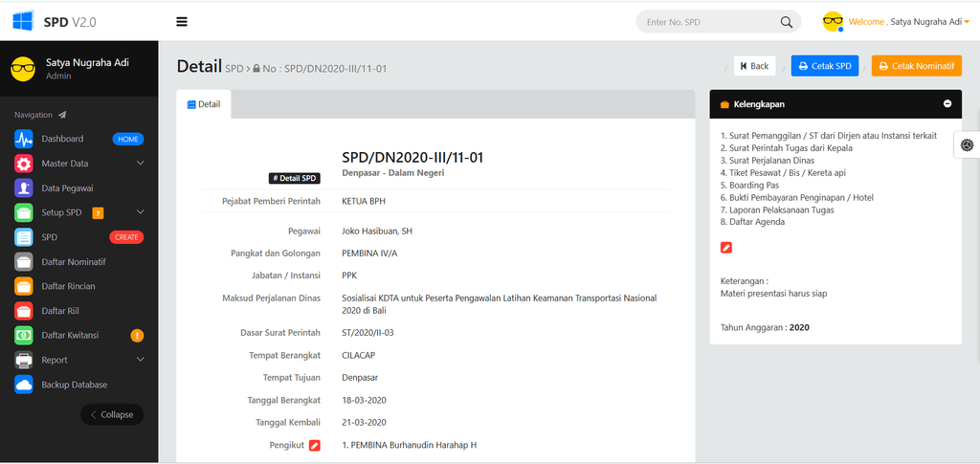This screenshot has height=464, width=980.
Task: Open Dashboard via its pulse icon
Action: [24, 139]
